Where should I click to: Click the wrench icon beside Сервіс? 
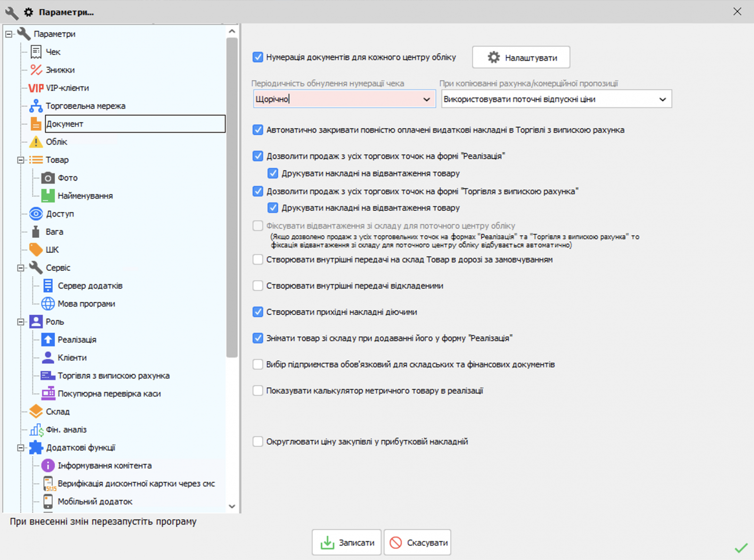pos(36,268)
